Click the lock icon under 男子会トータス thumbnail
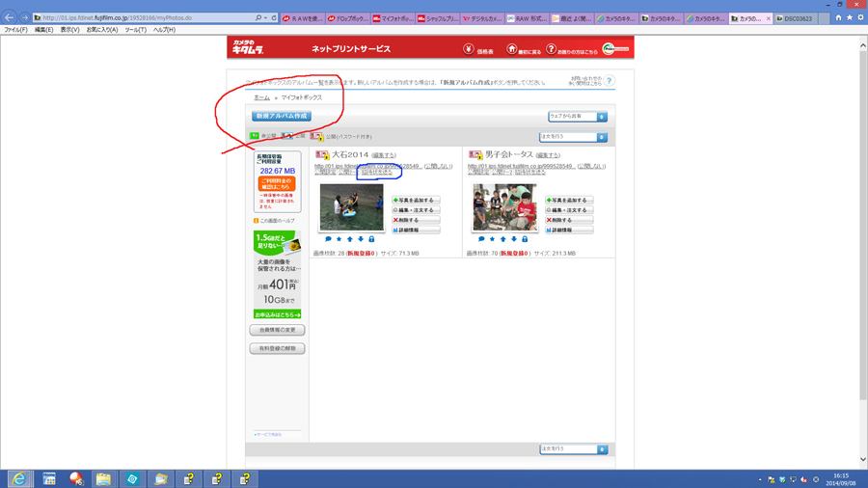The height and width of the screenshot is (488, 868). (525, 239)
